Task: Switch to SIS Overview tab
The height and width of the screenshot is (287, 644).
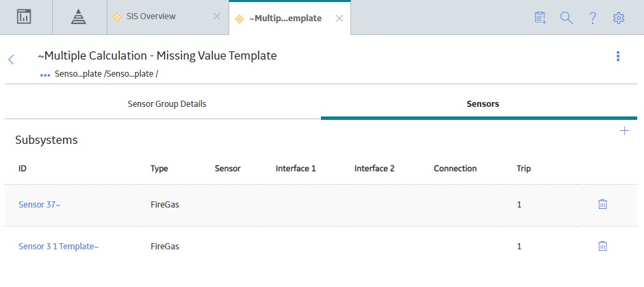Action: [x=151, y=16]
